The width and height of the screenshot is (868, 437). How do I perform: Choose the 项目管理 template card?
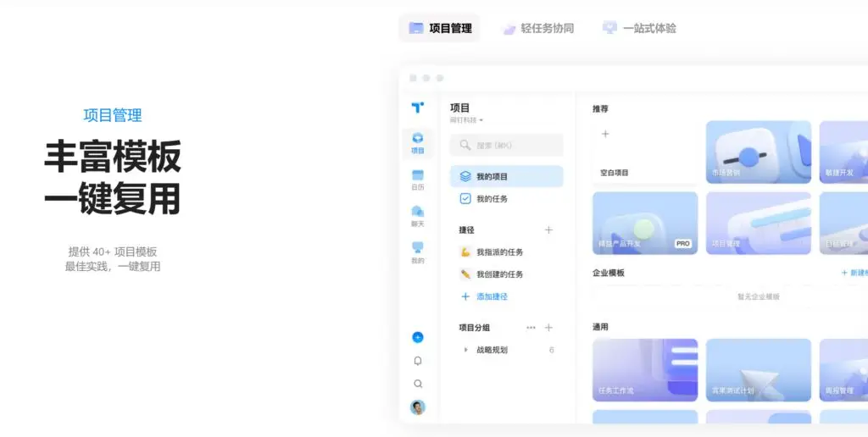[759, 224]
